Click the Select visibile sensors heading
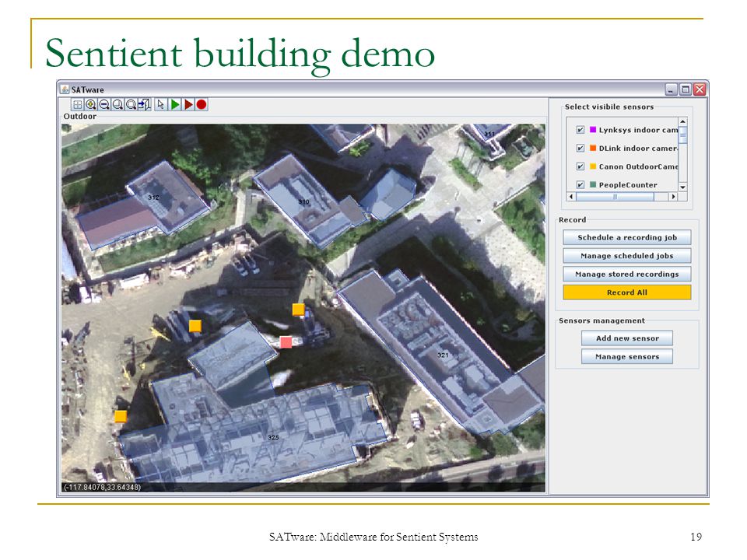Viewport: 747px width, 560px height. [609, 107]
